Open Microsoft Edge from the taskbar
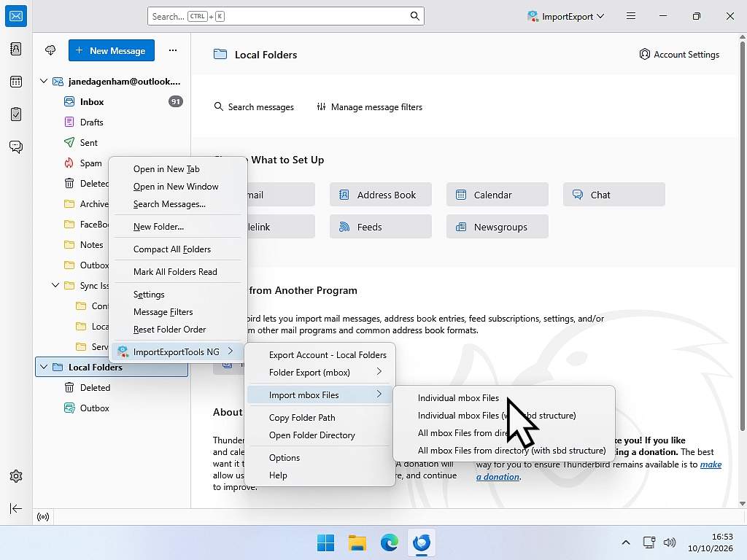 (x=390, y=542)
